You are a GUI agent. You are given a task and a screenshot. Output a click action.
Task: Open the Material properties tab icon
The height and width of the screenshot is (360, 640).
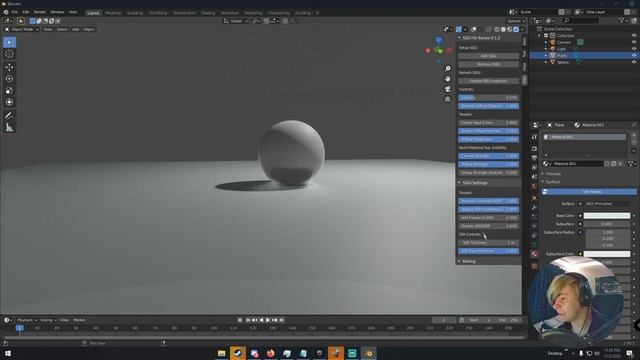tap(534, 254)
